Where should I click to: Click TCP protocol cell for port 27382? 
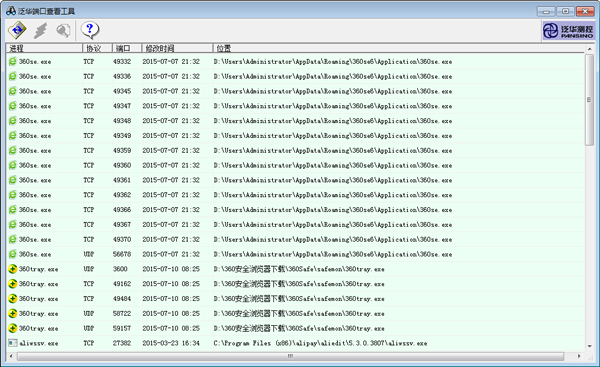89,343
